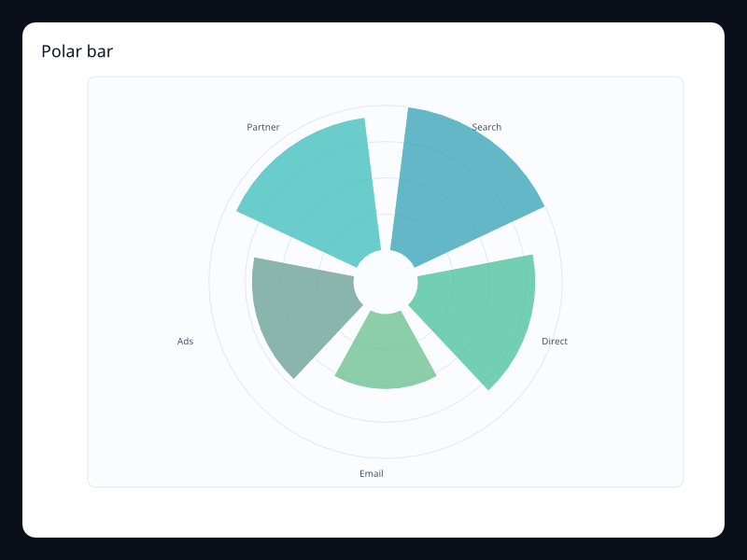This screenshot has width=747, height=560.
Task: Click the 'Ads' axis label
Action: 185,341
